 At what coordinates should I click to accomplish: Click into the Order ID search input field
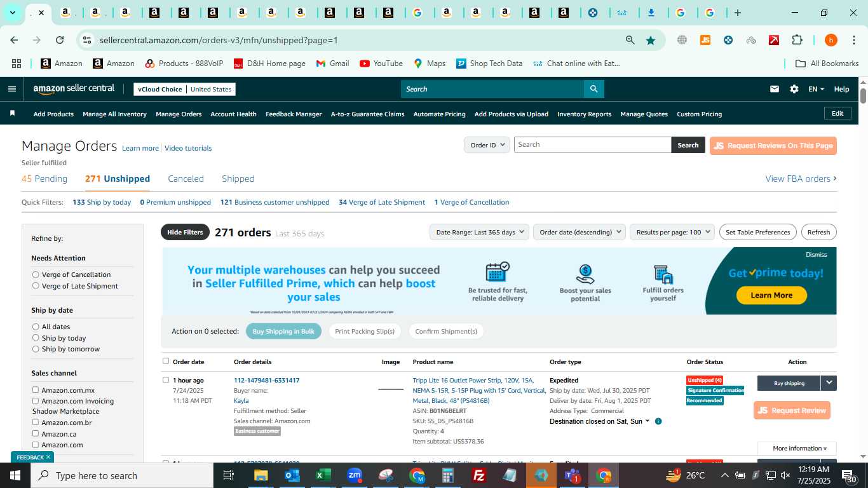click(x=592, y=145)
